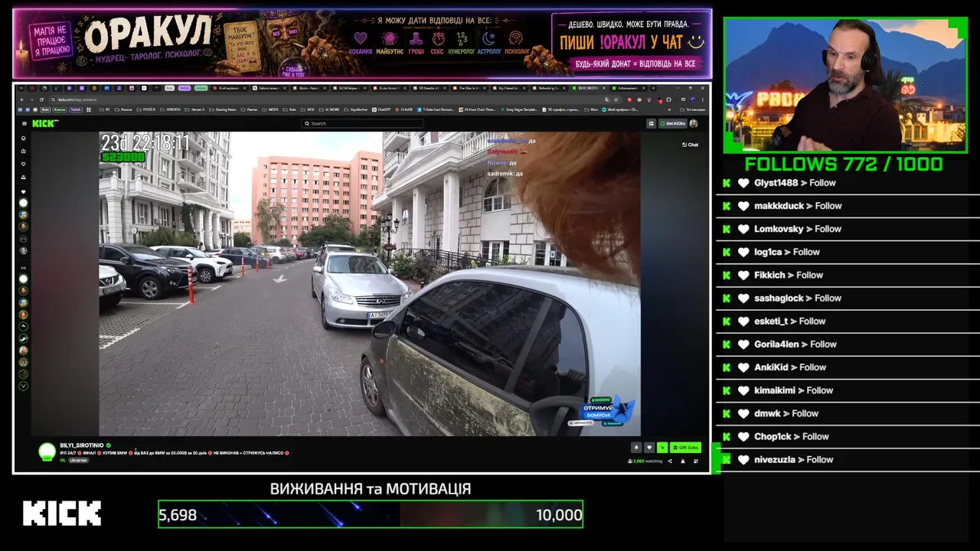Screen dimensions: 980x551
Task: Open the 24 Hour Clock Timer bookmark
Action: [x=476, y=109]
